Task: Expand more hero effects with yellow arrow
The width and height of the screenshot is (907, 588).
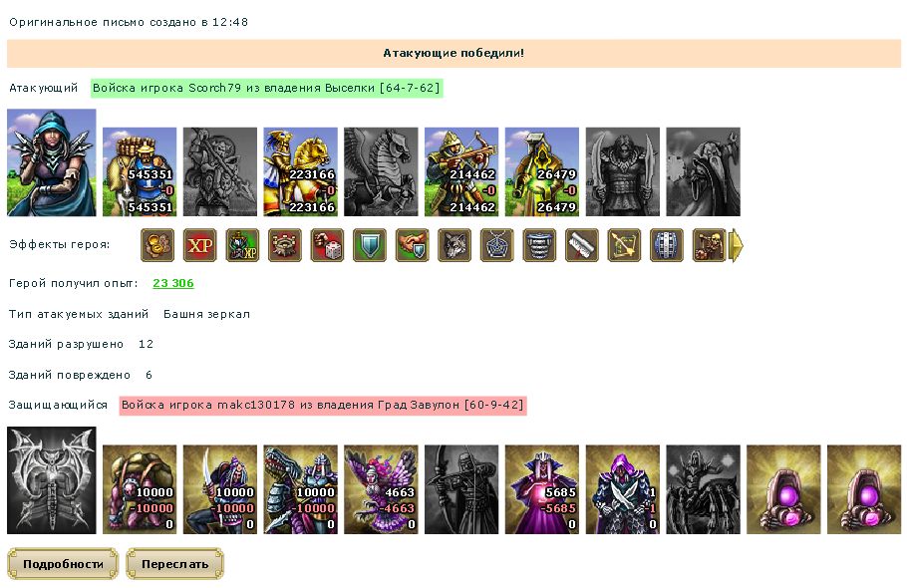Action: pyautogui.click(x=736, y=245)
